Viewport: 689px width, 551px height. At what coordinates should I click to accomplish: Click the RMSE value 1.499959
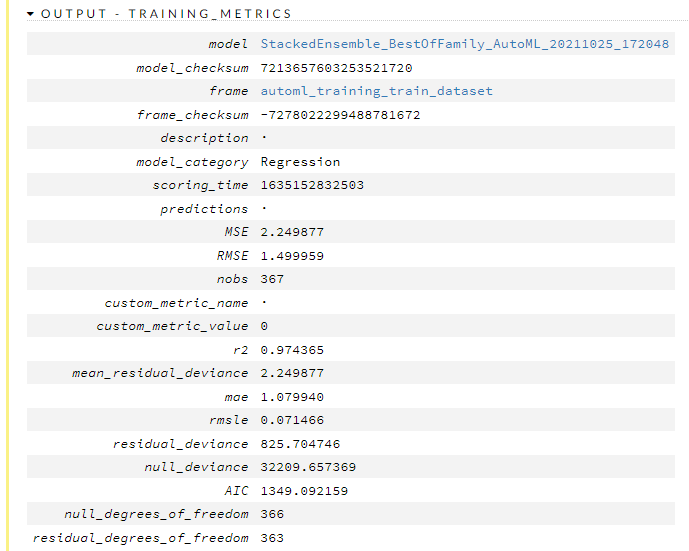click(292, 256)
